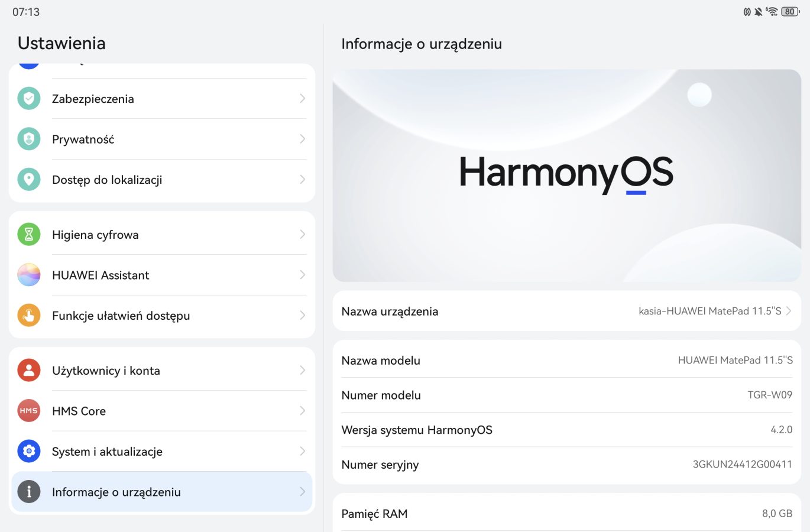Expand Prywatność row chevron
The image size is (810, 532).
[x=302, y=139]
